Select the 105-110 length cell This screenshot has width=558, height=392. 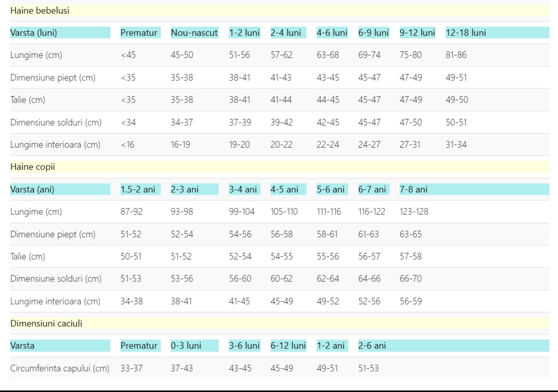click(284, 212)
